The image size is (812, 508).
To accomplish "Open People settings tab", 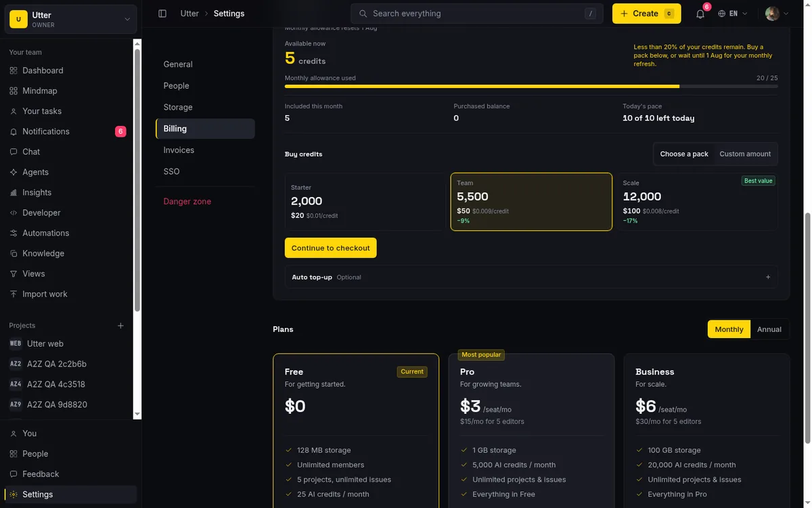I will tap(205, 86).
